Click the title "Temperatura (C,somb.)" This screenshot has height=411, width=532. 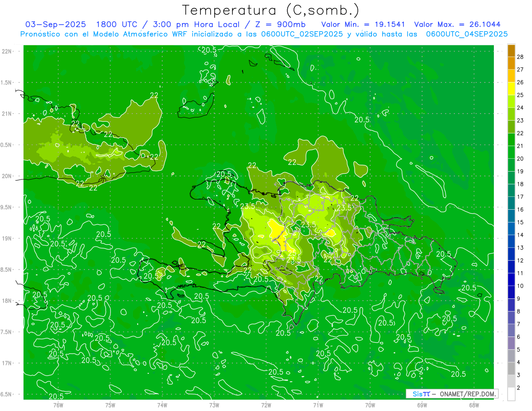[271, 10]
